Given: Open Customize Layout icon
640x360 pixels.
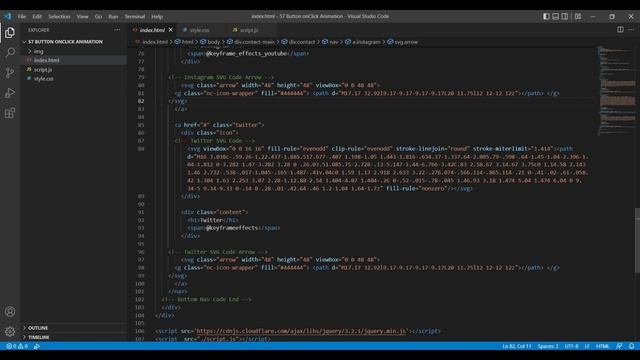Looking at the screenshot, I should 578,16.
